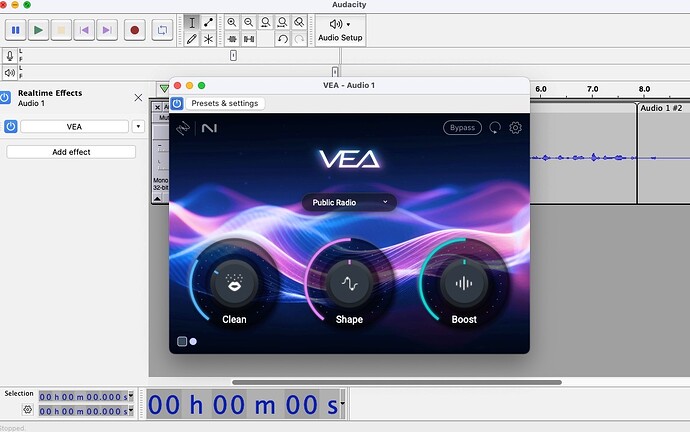Image resolution: width=690 pixels, height=432 pixels.
Task: Click the VEA reset circular arrow icon
Action: pyautogui.click(x=495, y=128)
